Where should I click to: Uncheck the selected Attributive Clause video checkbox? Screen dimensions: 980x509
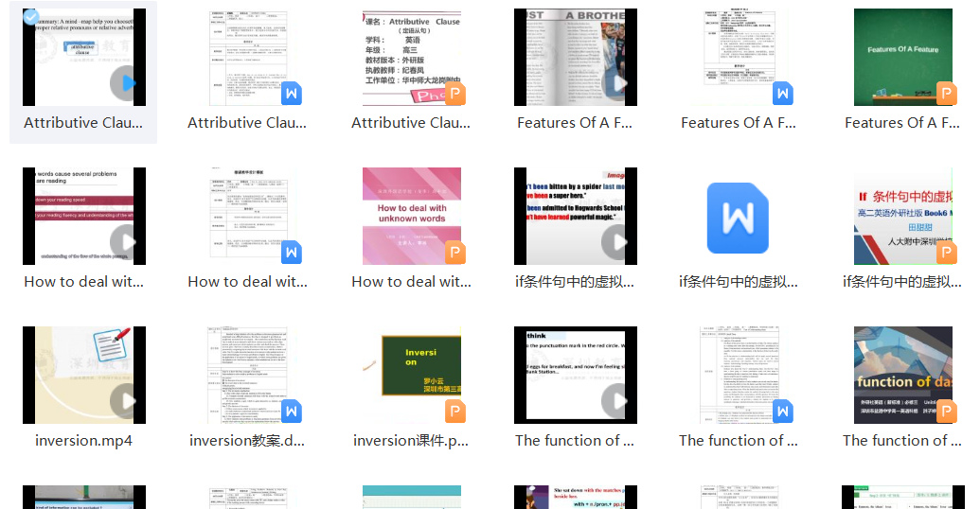click(x=31, y=17)
